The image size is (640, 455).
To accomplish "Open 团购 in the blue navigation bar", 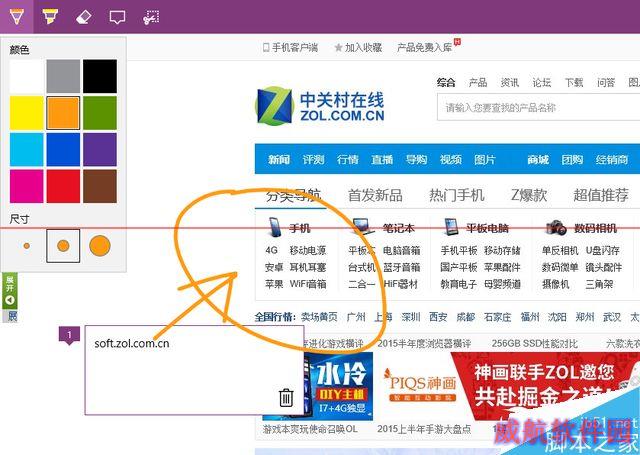I will click(x=572, y=160).
